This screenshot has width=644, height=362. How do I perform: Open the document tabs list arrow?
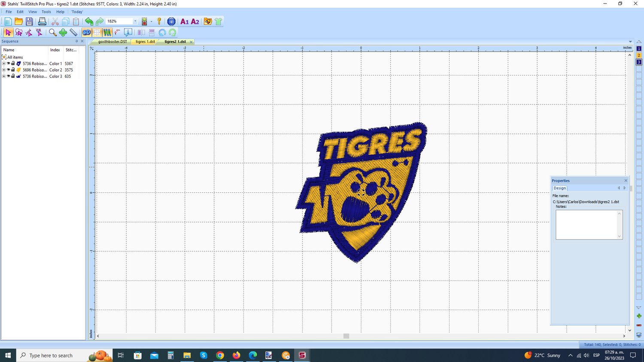coord(630,42)
